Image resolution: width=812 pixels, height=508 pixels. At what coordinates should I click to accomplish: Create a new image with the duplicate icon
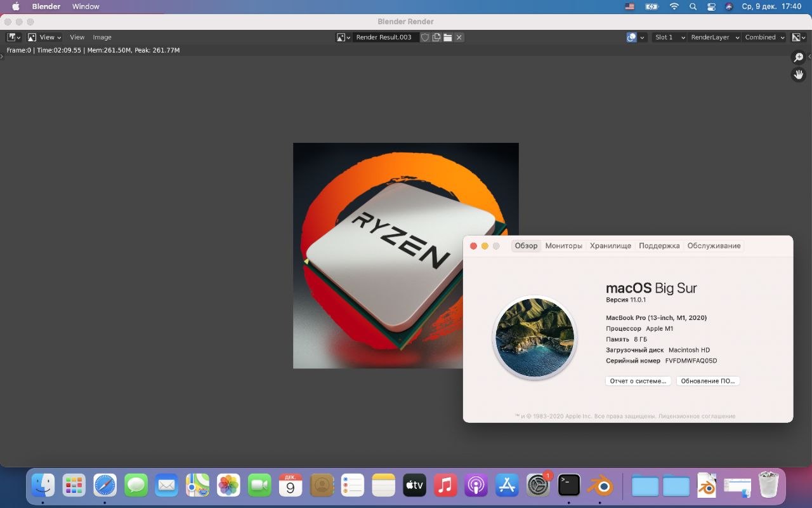tap(436, 37)
